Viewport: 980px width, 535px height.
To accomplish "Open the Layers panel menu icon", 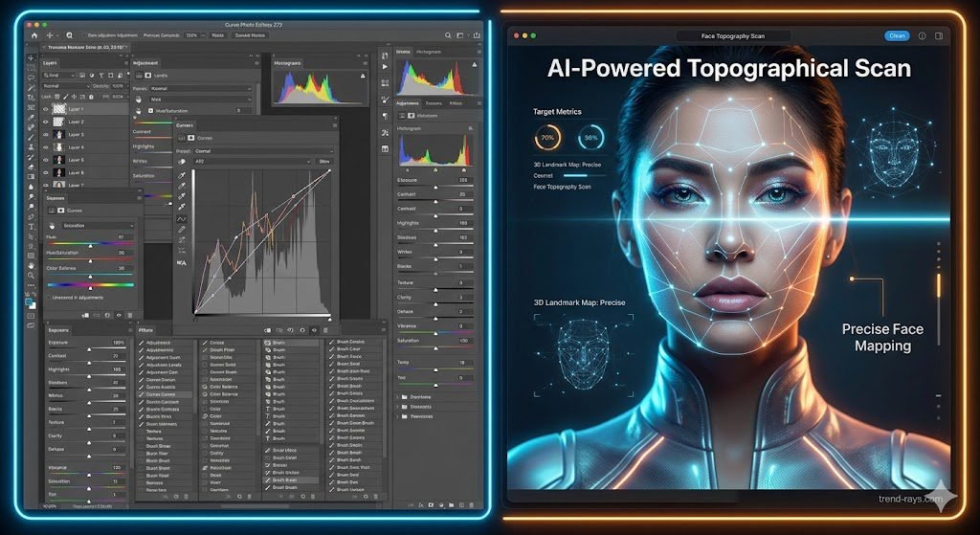I will click(125, 63).
